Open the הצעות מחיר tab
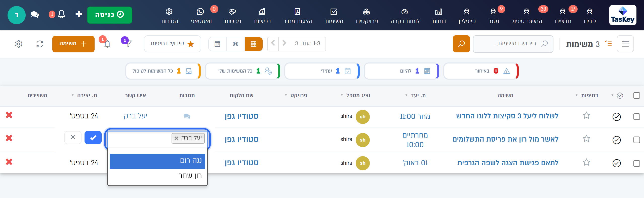The image size is (644, 198). 298,16
